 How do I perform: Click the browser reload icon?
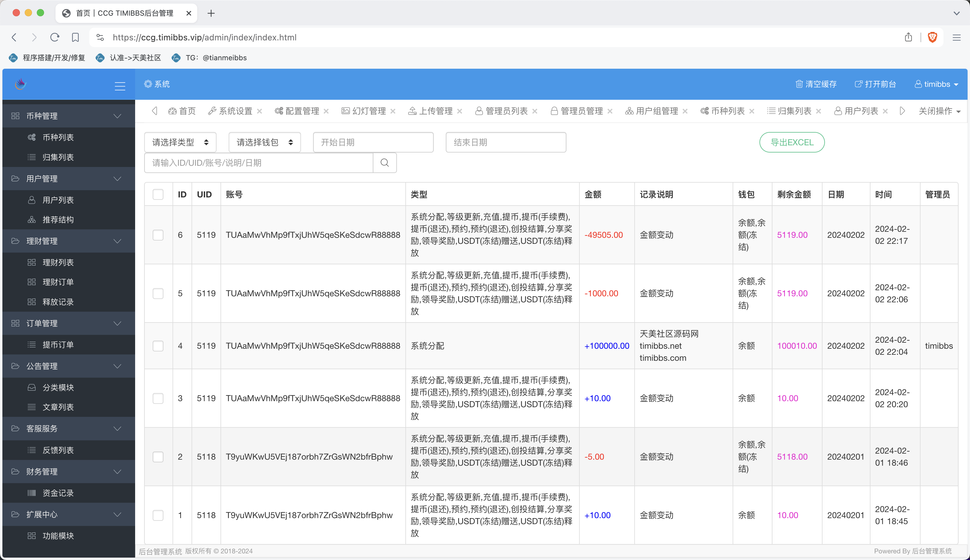pos(55,37)
